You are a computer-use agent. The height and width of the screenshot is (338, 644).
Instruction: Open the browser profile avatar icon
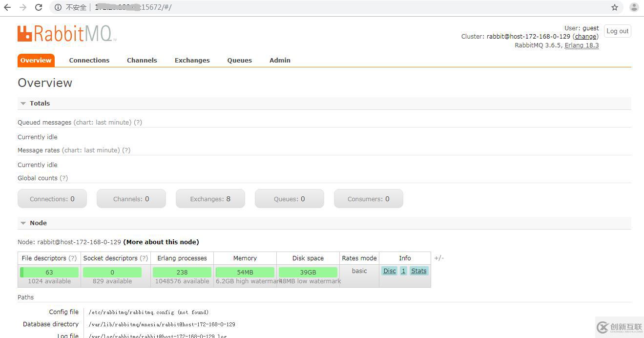(x=634, y=7)
